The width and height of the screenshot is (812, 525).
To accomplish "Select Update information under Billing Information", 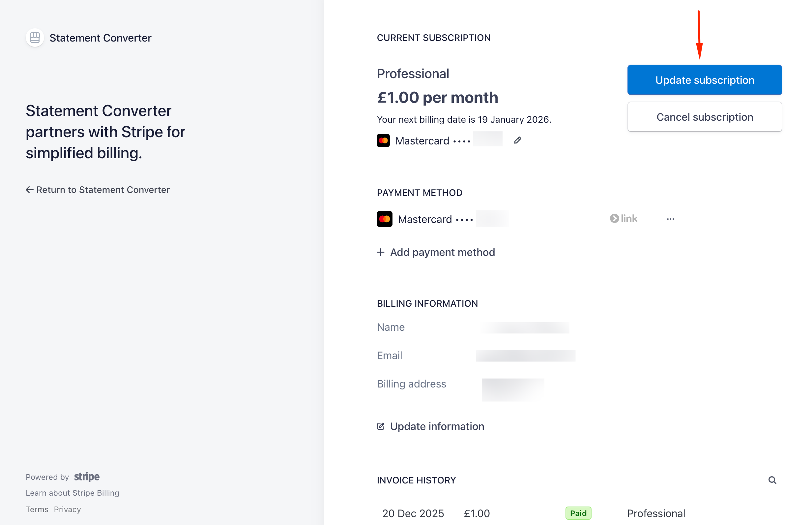I will coord(437,426).
